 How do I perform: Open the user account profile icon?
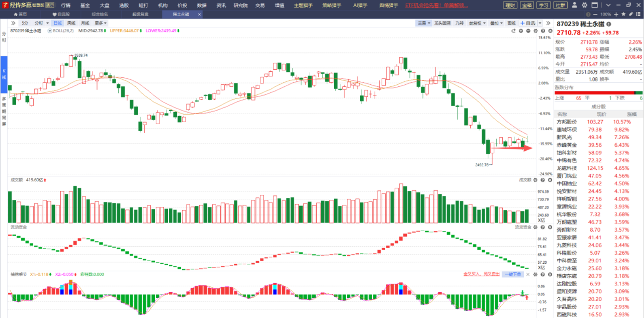(574, 5)
